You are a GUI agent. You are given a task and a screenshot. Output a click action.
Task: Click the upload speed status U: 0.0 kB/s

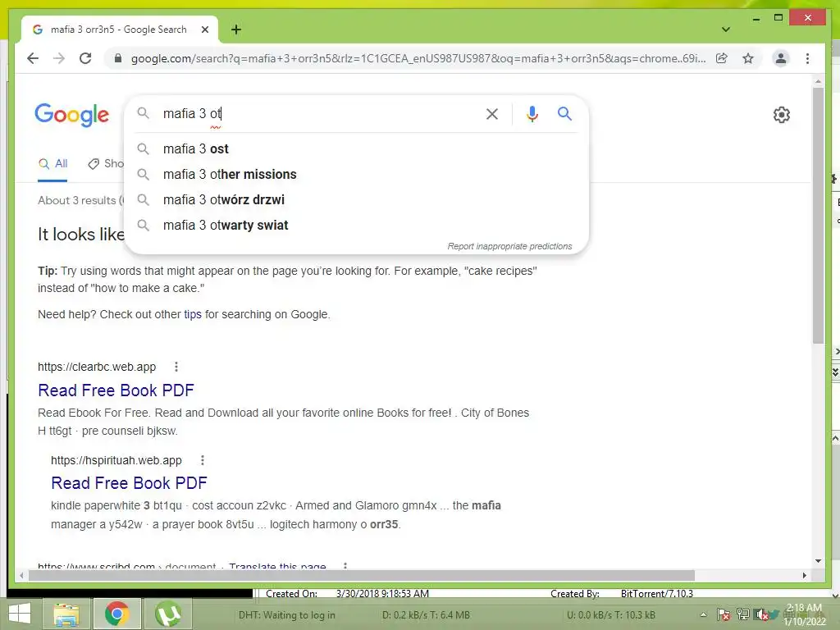[x=610, y=615]
